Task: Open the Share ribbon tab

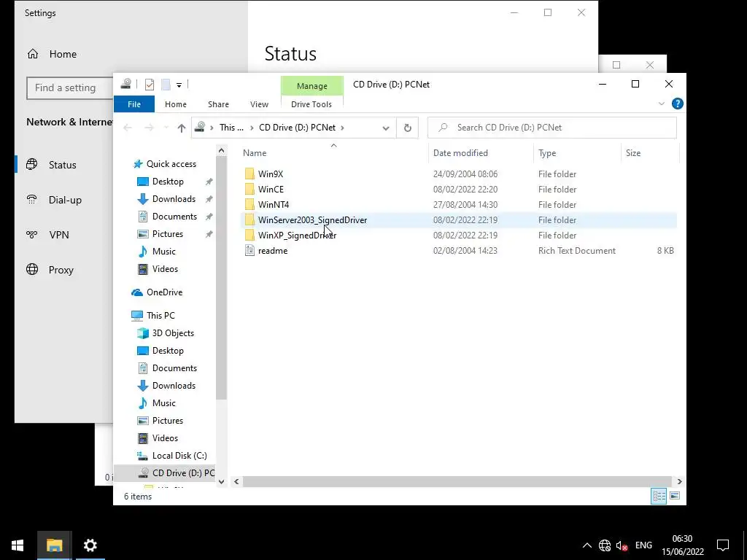Action: (218, 104)
